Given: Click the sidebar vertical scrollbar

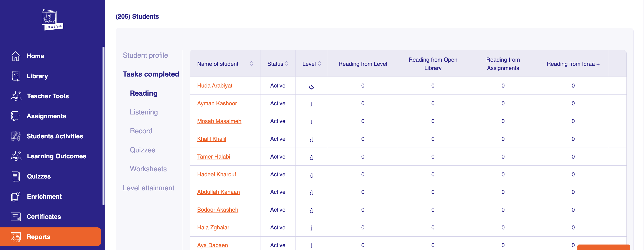Looking at the screenshot, I should pyautogui.click(x=103, y=125).
